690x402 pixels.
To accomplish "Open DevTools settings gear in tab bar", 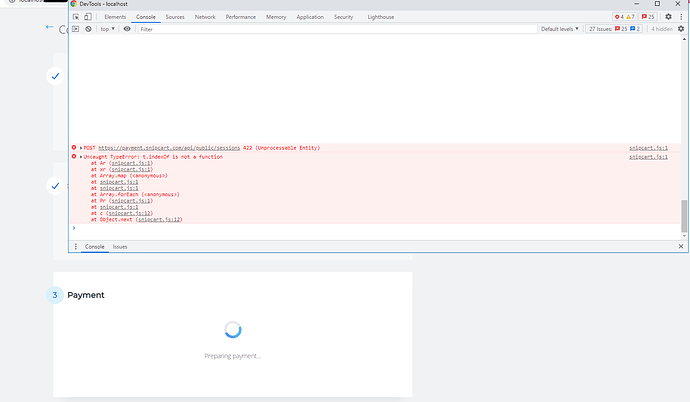I will [668, 17].
